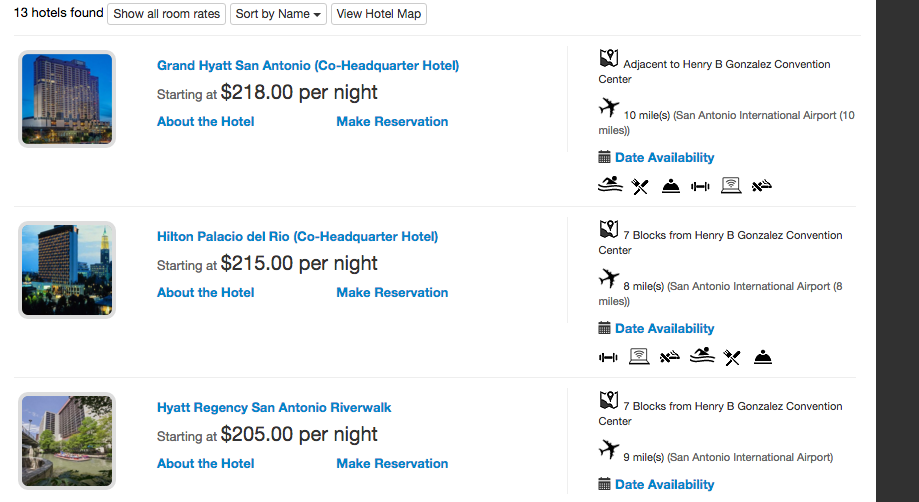Viewport: 919px width, 502px height.
Task: Open Hyatt Regency San Antonio Riverwalk title link
Action: click(274, 408)
